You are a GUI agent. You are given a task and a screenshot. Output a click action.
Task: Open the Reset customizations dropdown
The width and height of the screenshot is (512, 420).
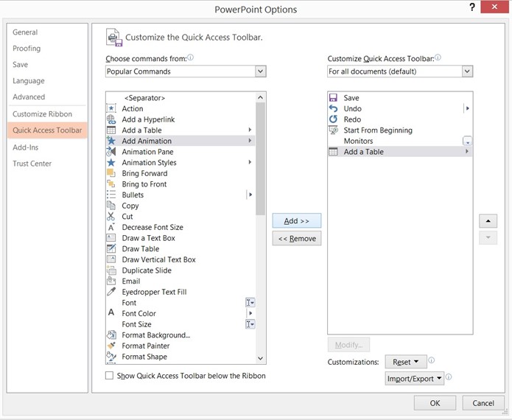point(406,362)
